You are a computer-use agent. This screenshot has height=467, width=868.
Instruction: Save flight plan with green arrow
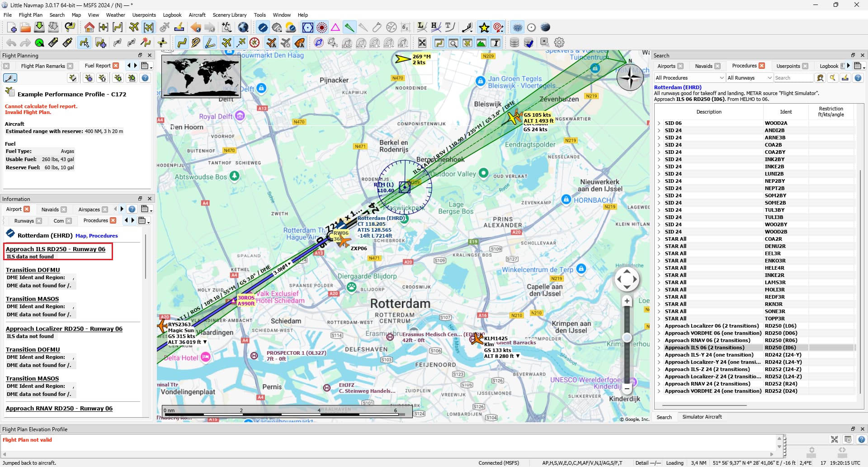(x=39, y=28)
